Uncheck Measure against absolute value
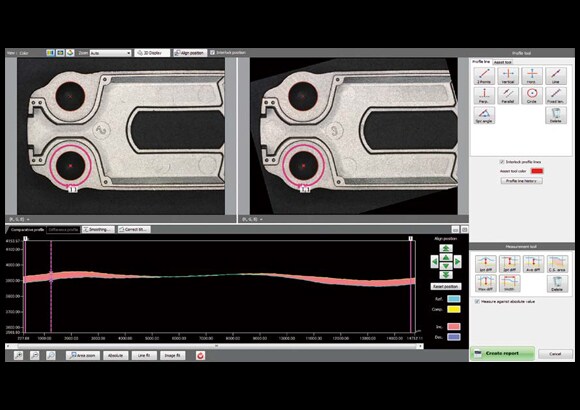580x410 pixels. pos(477,302)
